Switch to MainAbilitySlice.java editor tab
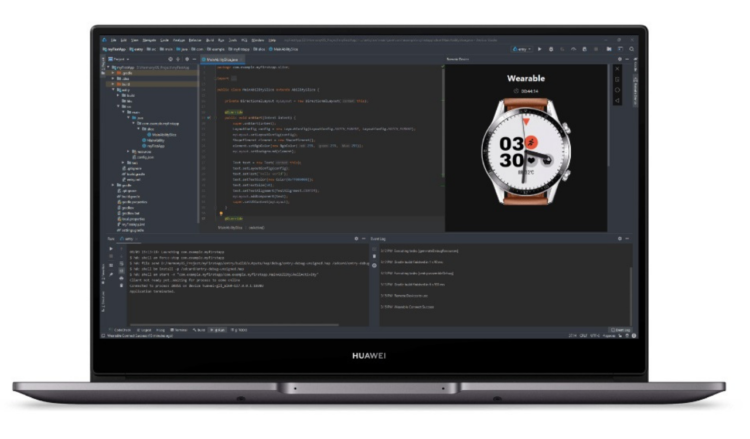 (221, 60)
